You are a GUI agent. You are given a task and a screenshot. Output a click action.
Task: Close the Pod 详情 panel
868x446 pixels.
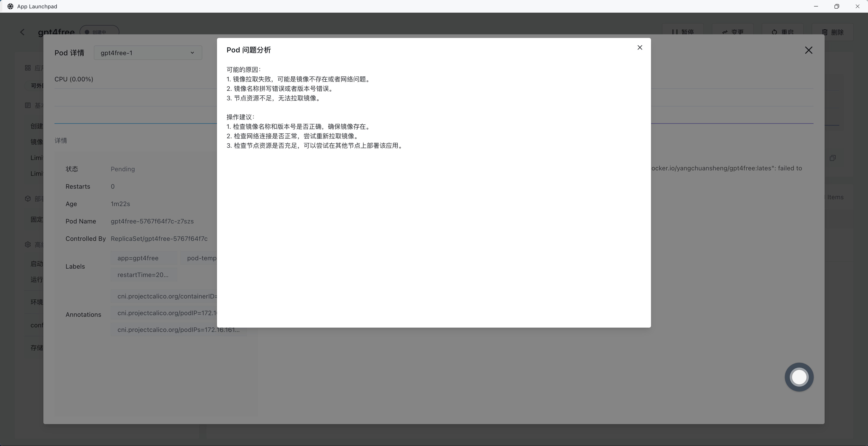[808, 50]
